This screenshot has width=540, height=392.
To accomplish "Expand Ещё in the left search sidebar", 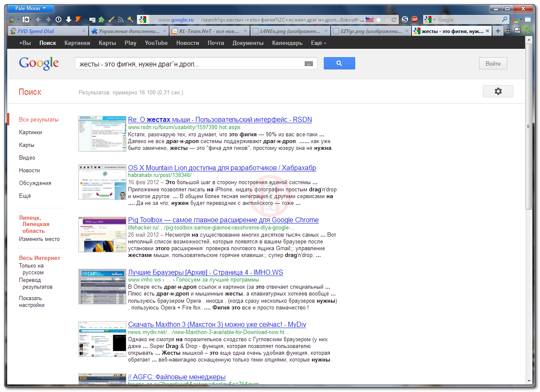I will pos(25,196).
